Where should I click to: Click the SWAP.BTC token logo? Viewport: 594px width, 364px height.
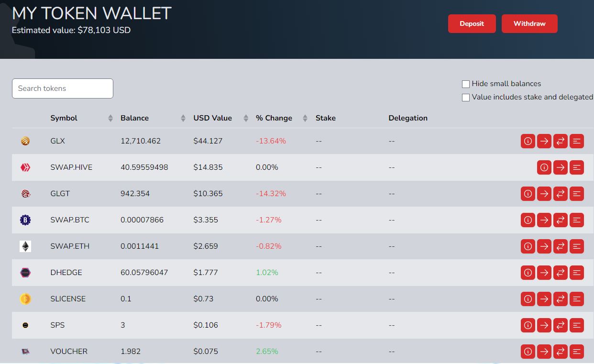point(25,220)
